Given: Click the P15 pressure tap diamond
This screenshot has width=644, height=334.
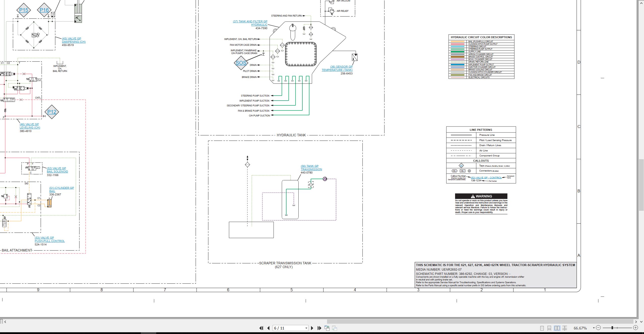Looking at the screenshot, I should (x=24, y=10).
